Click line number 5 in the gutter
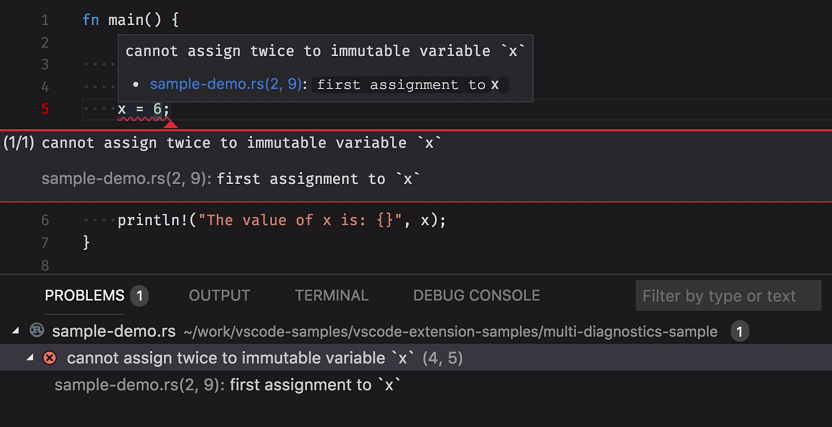Image resolution: width=832 pixels, height=427 pixels. [45, 109]
